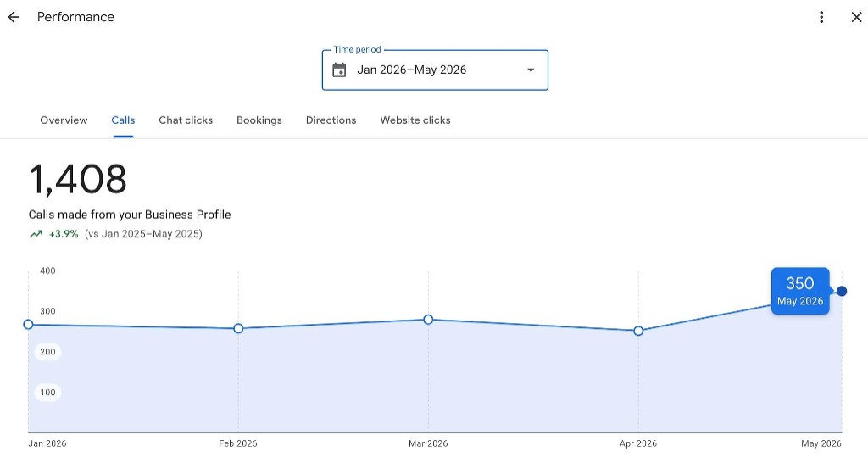This screenshot has height=474, width=868.
Task: Click the 1,408 total calls number
Action: [77, 180]
